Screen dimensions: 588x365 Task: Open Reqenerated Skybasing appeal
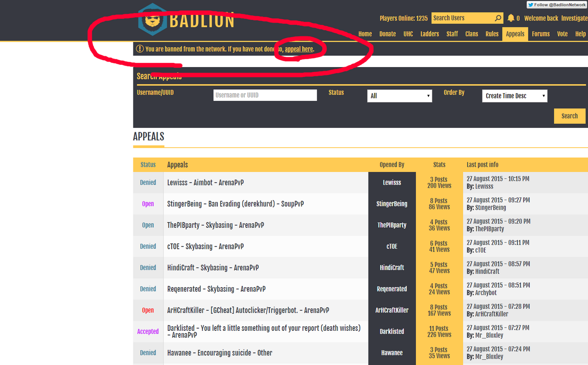click(216, 289)
